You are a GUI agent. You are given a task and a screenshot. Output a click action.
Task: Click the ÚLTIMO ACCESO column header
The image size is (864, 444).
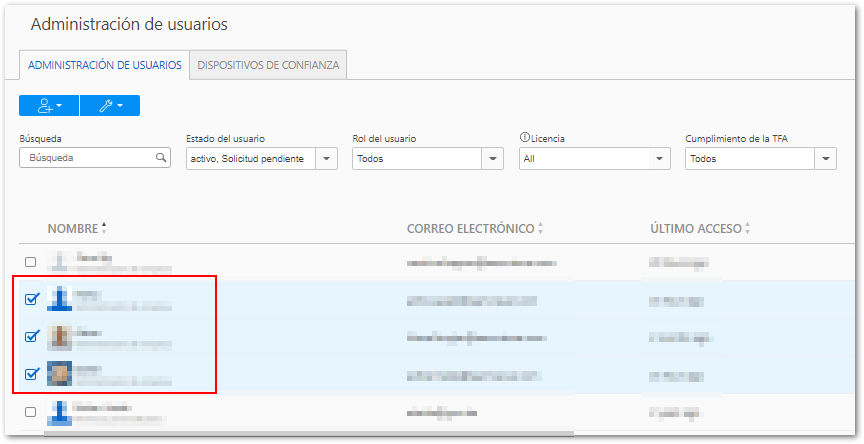coord(696,229)
